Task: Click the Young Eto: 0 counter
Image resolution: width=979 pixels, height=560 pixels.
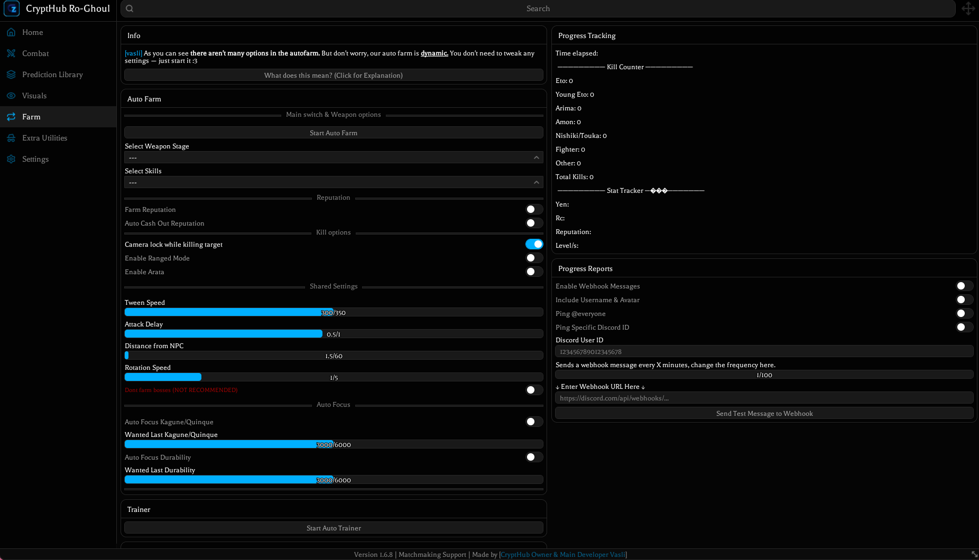Action: tap(575, 95)
